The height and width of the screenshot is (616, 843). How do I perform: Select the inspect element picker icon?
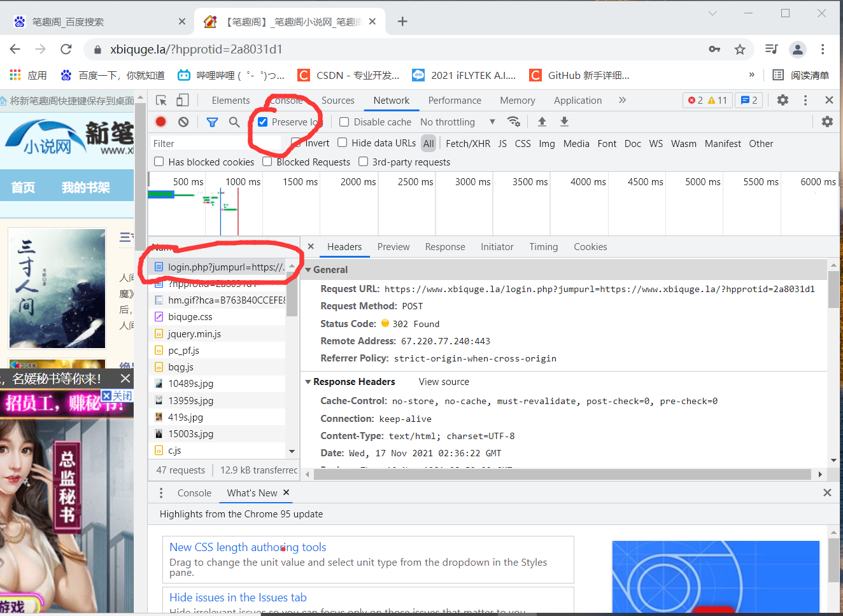pos(161,100)
